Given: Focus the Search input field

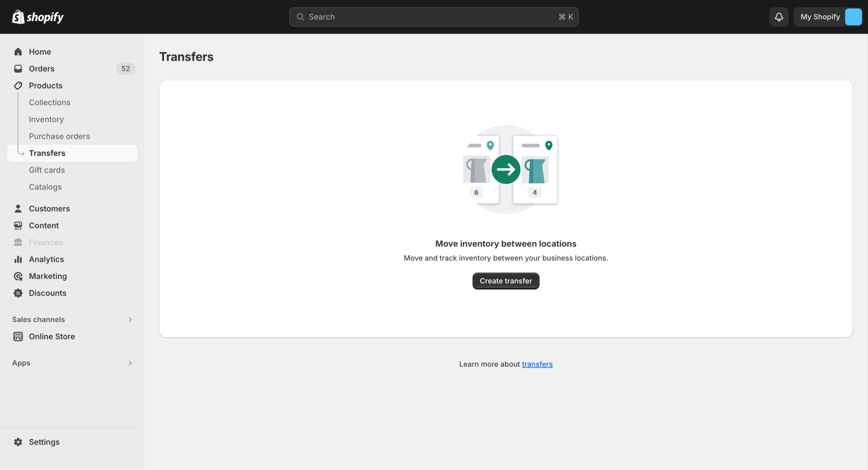Looking at the screenshot, I should (x=433, y=17).
